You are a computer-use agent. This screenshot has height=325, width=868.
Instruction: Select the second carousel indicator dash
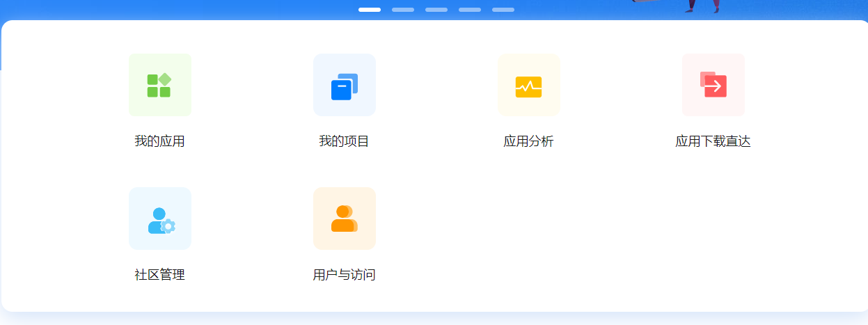tap(403, 10)
